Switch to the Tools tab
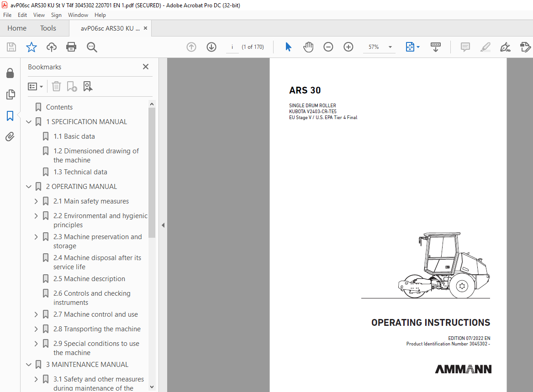 [x=48, y=28]
